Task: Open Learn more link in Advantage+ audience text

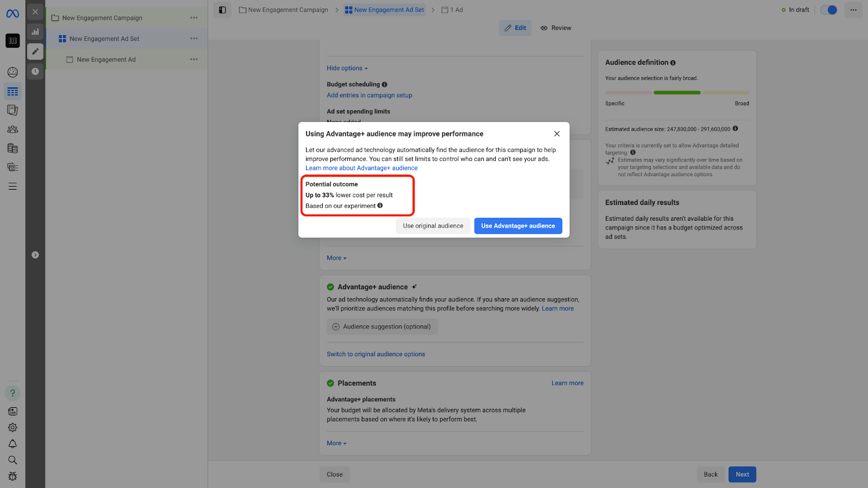Action: pos(558,309)
